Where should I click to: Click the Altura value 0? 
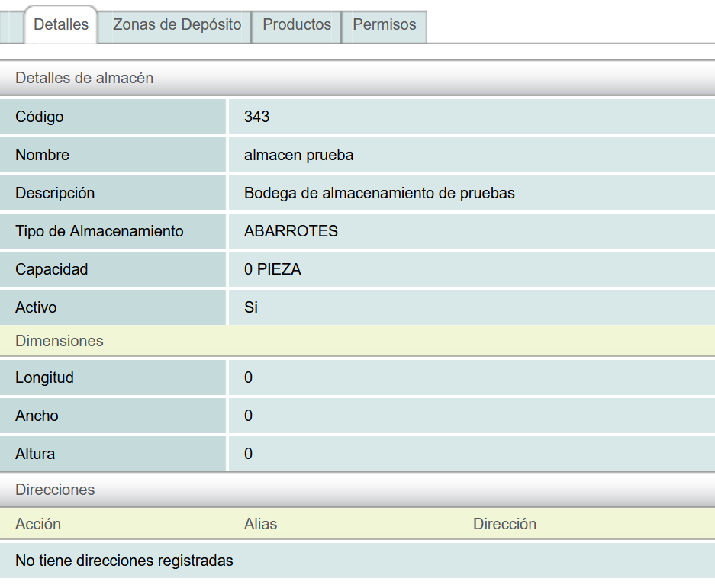(249, 454)
